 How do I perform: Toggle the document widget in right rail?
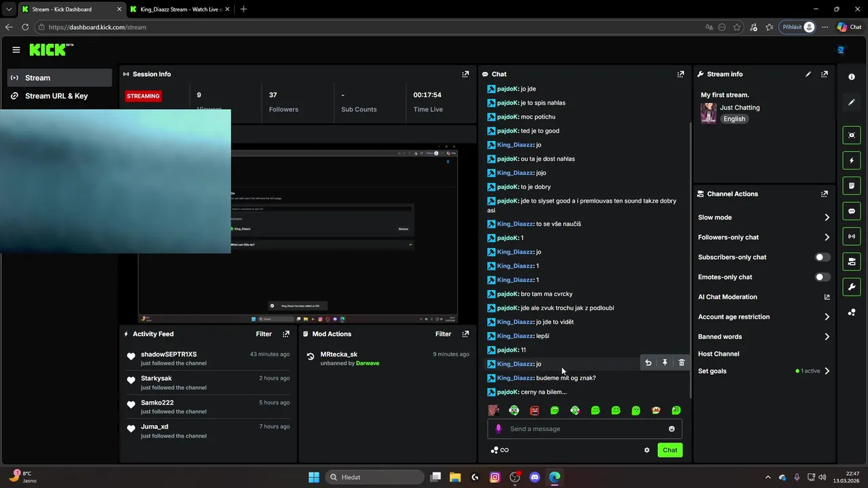pyautogui.click(x=852, y=186)
